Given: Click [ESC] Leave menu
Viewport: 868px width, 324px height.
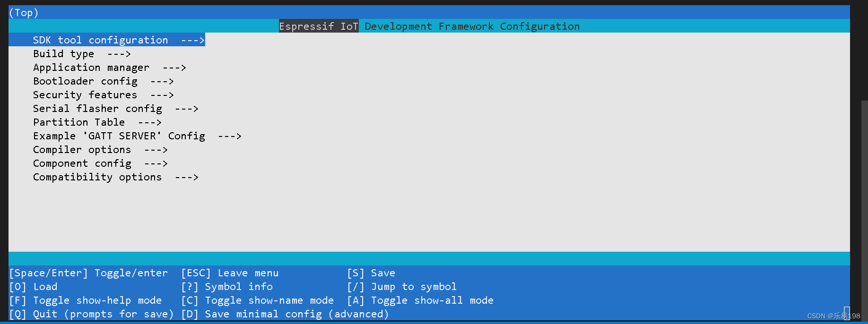Looking at the screenshot, I should click(230, 273).
